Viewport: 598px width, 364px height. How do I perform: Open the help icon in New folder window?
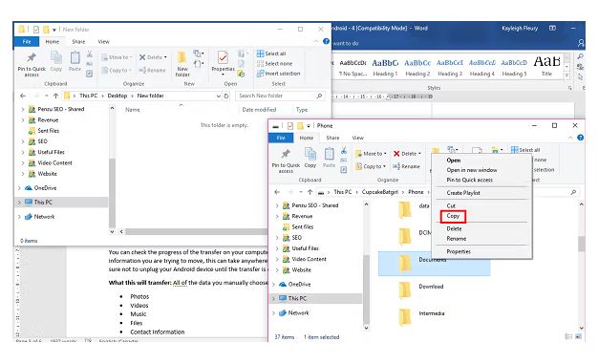[326, 41]
